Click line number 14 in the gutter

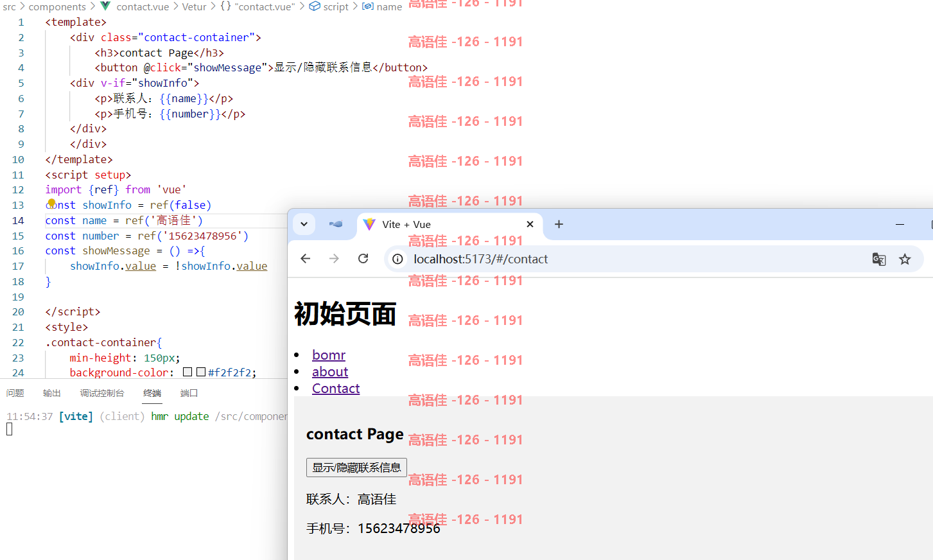click(x=18, y=220)
